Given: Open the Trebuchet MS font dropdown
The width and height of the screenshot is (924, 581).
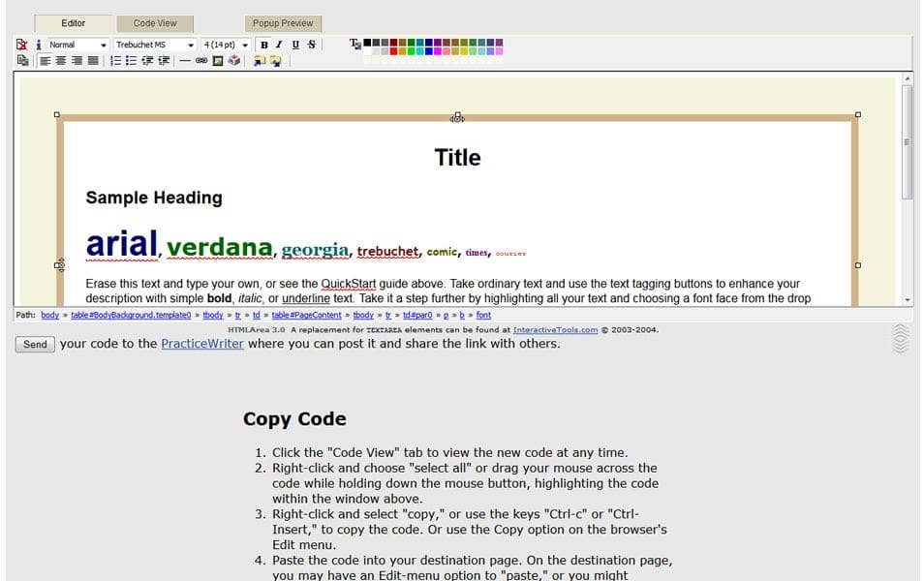Looking at the screenshot, I should click(x=155, y=45).
